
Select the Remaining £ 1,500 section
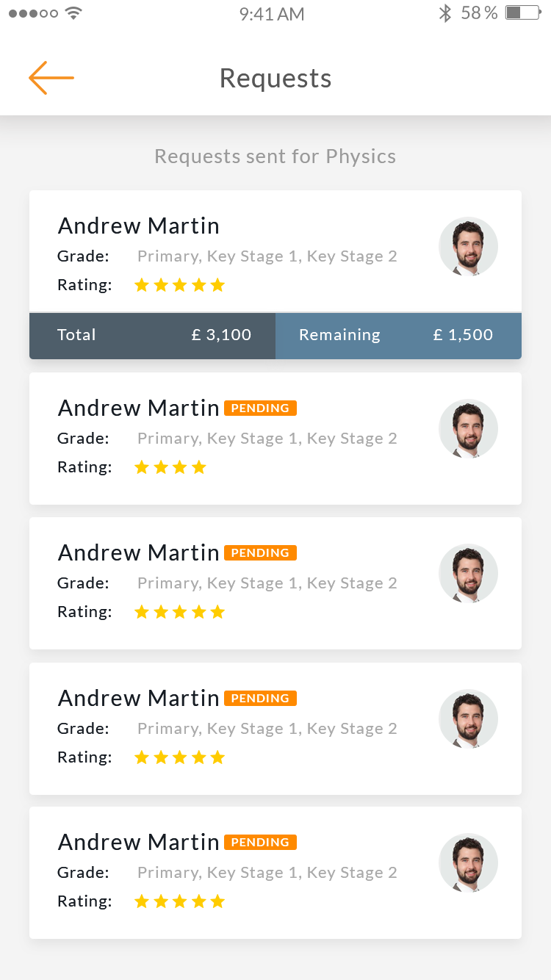coord(398,335)
